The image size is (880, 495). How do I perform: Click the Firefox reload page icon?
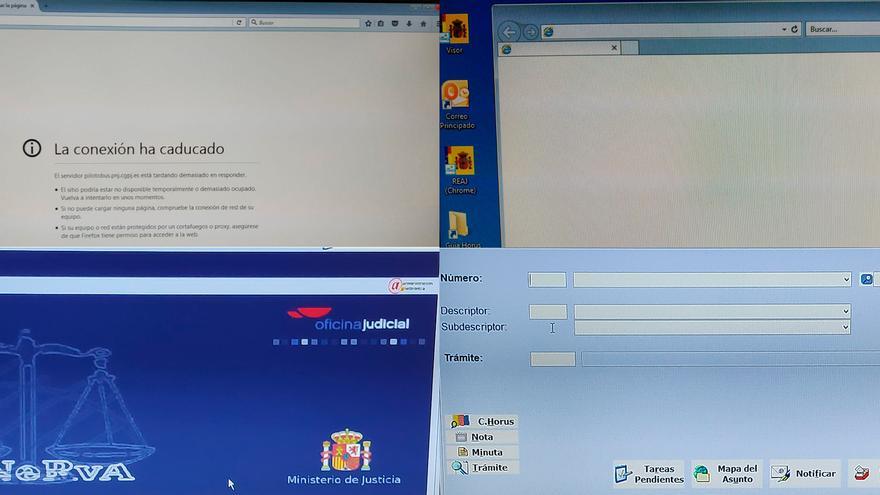tap(239, 22)
